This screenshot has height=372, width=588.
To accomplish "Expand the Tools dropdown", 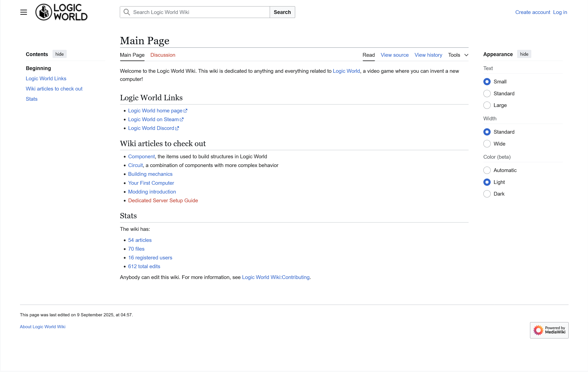I will [458, 55].
